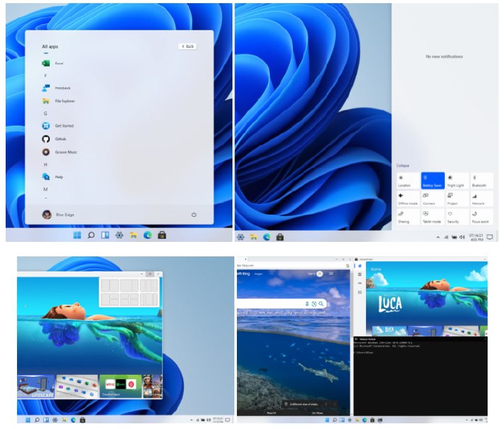Toggle the Location quick action tile
Screen dimensions: 504x429
pos(408,181)
